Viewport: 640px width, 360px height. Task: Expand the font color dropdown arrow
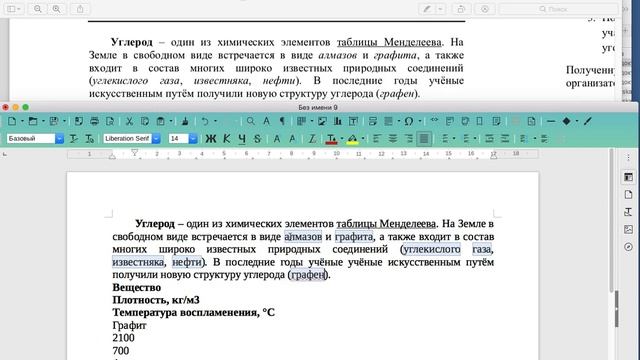coord(342,139)
